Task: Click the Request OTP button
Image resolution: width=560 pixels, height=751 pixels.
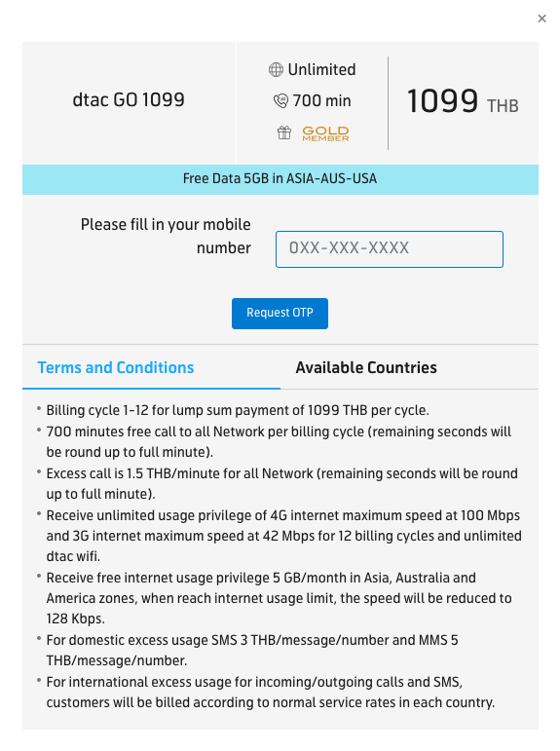Action: tap(280, 314)
